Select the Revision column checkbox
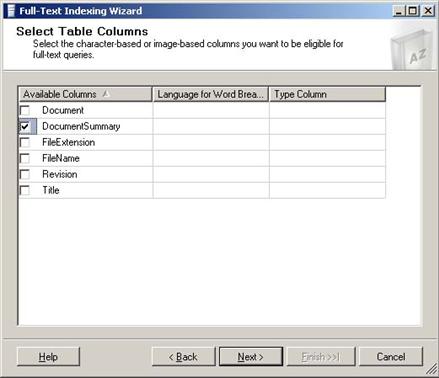 point(25,174)
